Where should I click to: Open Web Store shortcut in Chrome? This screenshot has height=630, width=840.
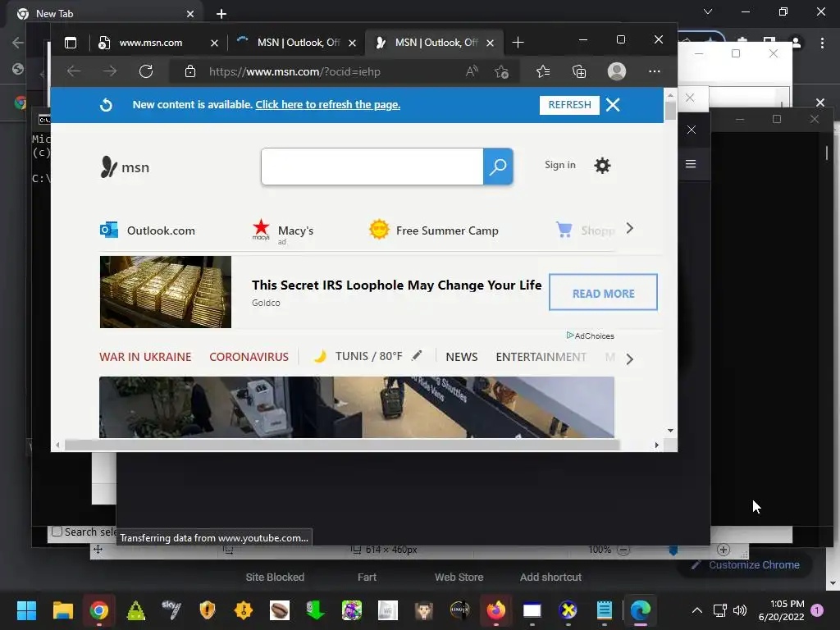pyautogui.click(x=459, y=577)
